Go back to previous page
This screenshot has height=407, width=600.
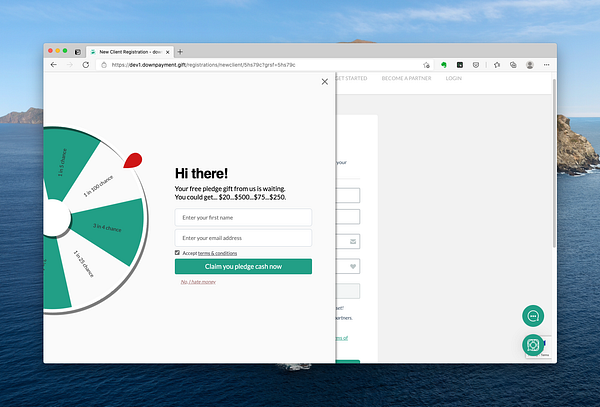(54, 65)
